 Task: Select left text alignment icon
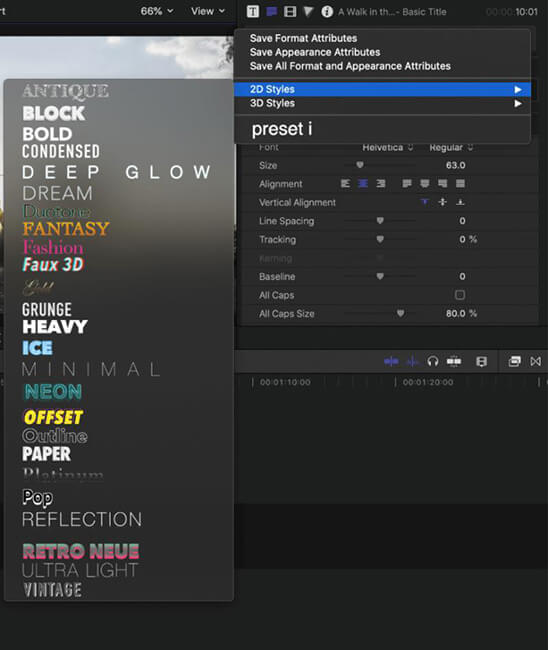pyautogui.click(x=345, y=183)
